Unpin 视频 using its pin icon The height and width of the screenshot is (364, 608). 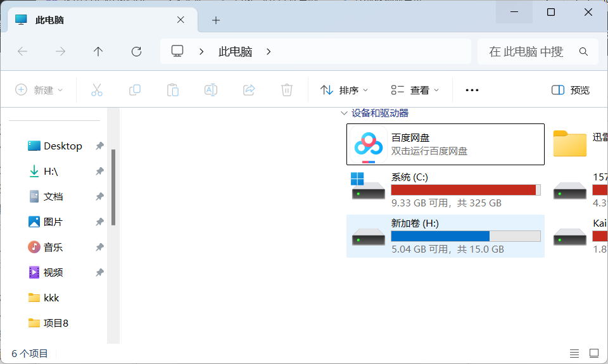tap(99, 272)
